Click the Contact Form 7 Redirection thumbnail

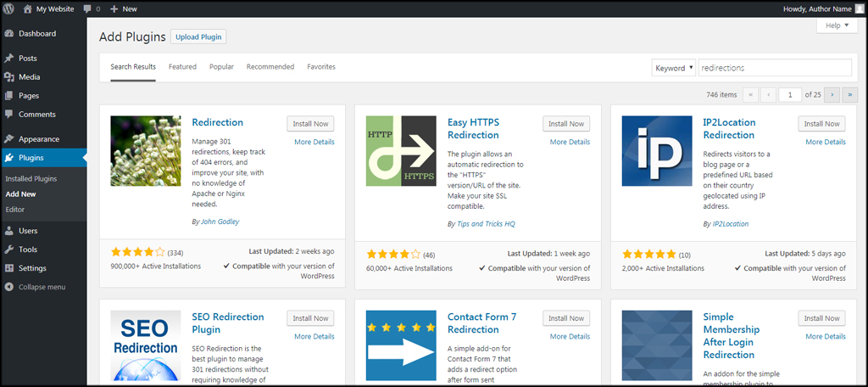coord(401,345)
